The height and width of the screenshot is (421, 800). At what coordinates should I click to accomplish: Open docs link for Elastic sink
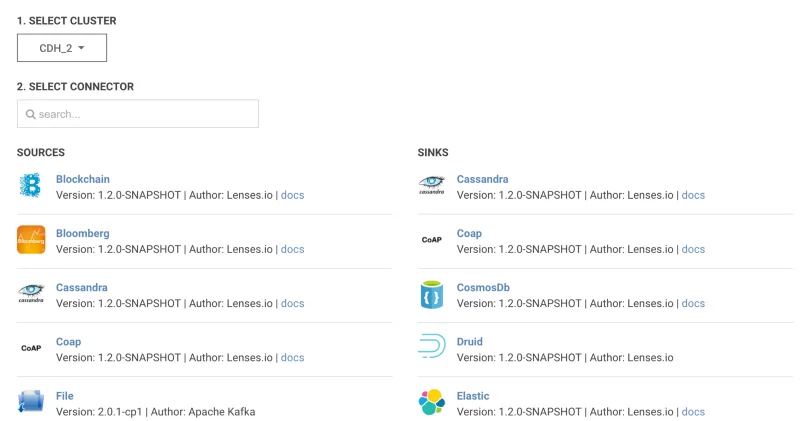coord(693,411)
